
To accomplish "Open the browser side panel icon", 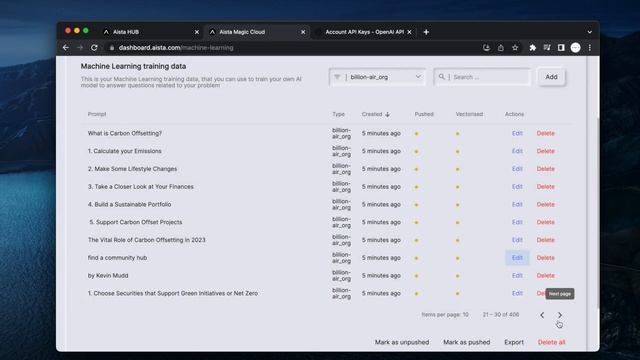I will (561, 48).
